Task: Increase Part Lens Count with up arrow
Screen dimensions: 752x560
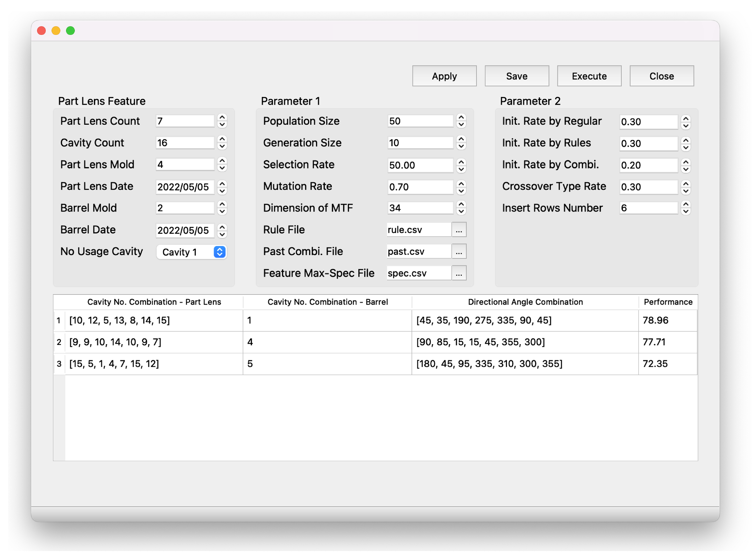Action: 222,117
